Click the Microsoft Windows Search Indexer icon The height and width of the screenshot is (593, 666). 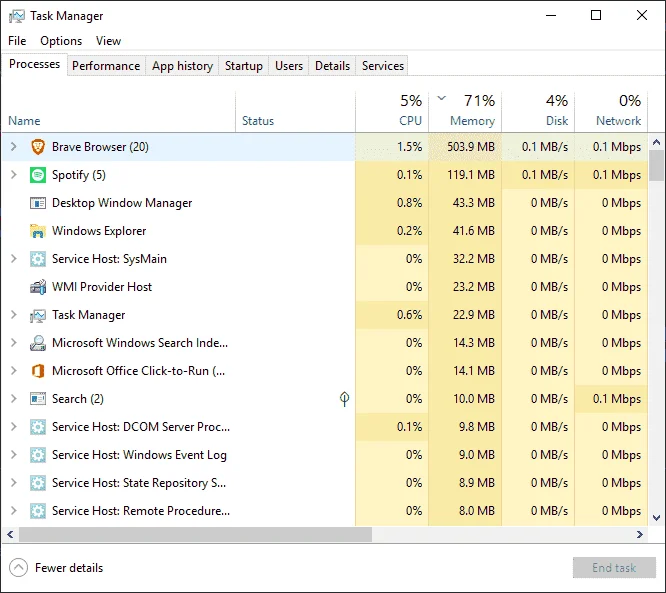tap(38, 343)
